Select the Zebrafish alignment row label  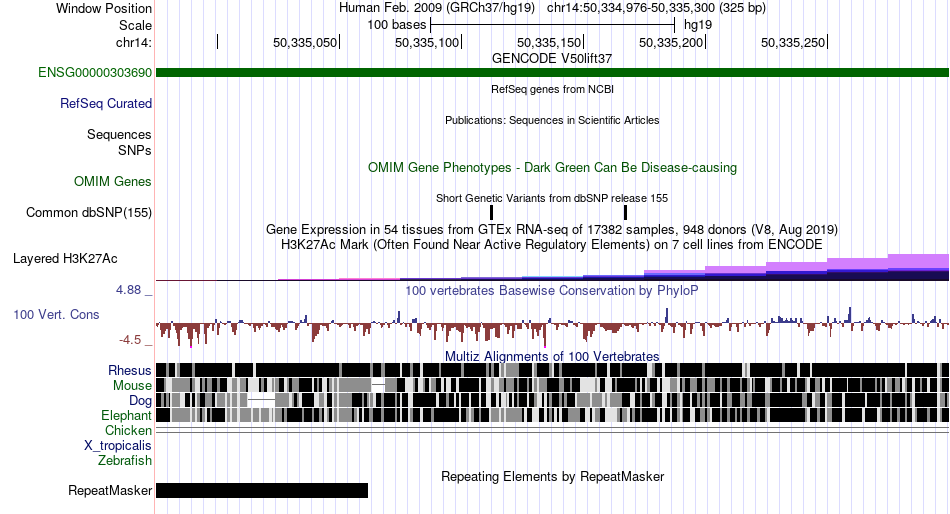click(x=125, y=461)
